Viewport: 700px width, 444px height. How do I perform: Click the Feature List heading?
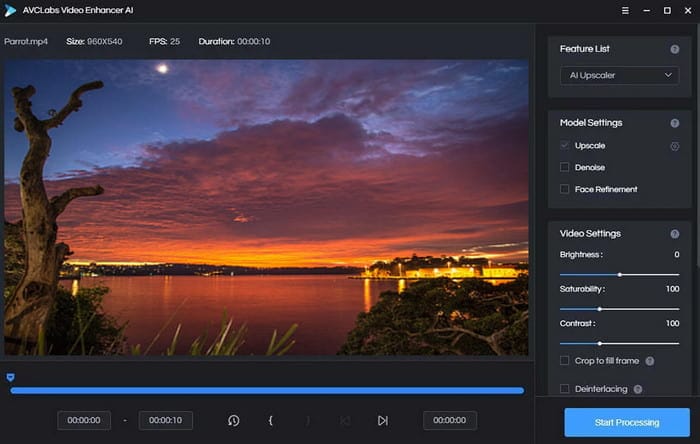(584, 49)
